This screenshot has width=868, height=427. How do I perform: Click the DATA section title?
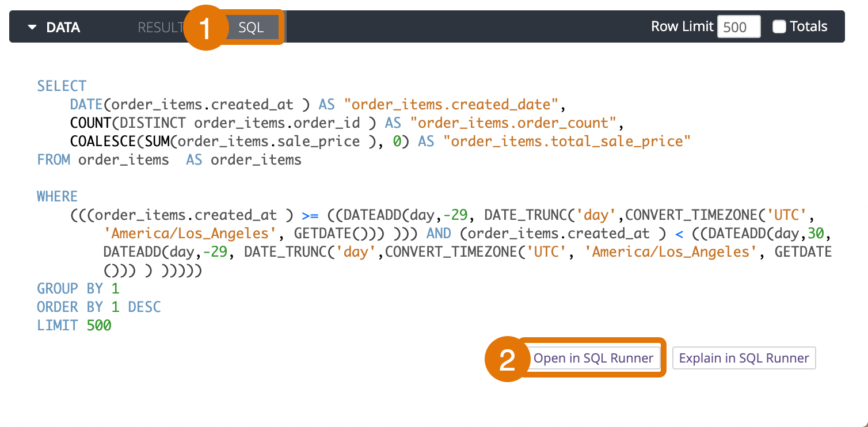click(x=63, y=27)
